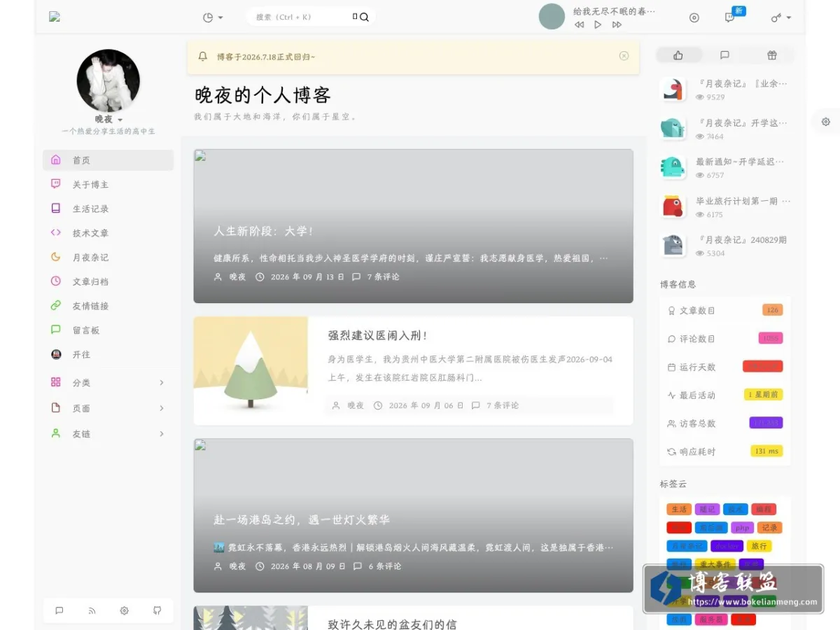This screenshot has width=840, height=630.
Task: Click the home icon beside 首页
Action: (56, 160)
